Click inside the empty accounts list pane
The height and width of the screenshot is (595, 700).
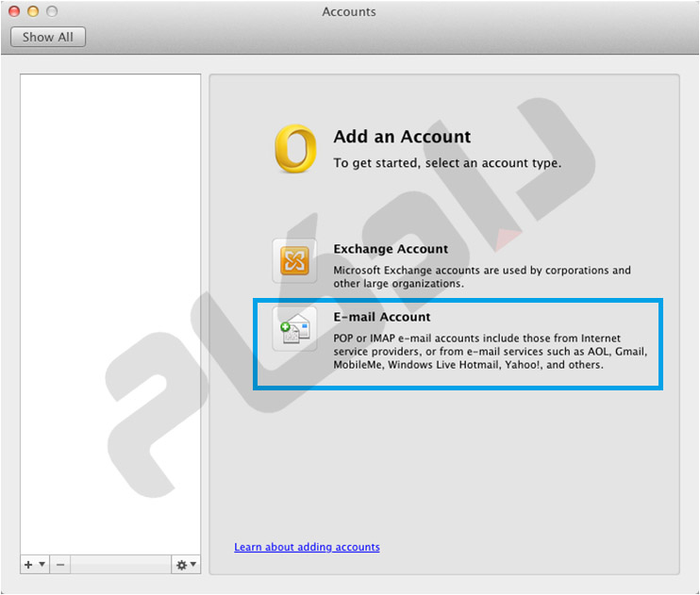110,311
